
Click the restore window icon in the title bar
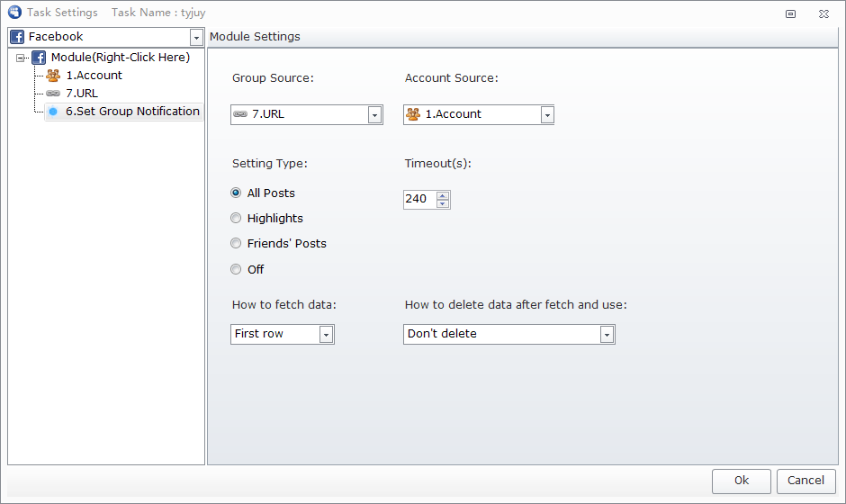pos(790,13)
